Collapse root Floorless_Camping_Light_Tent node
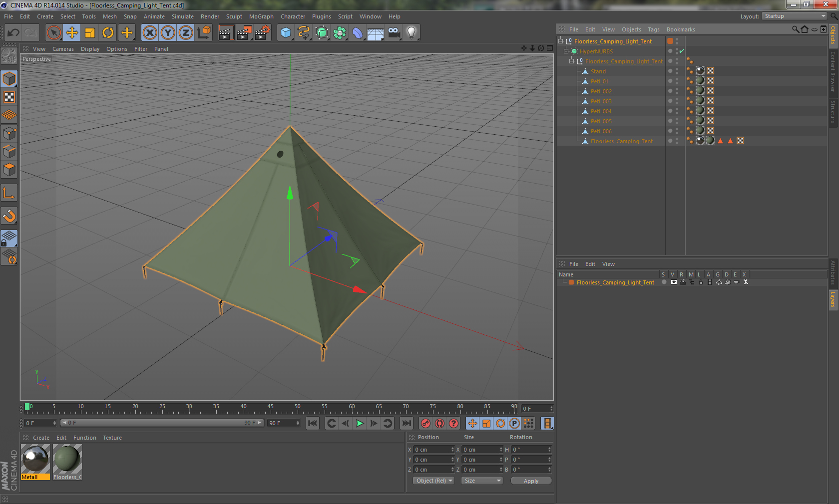The width and height of the screenshot is (839, 504). click(x=561, y=41)
